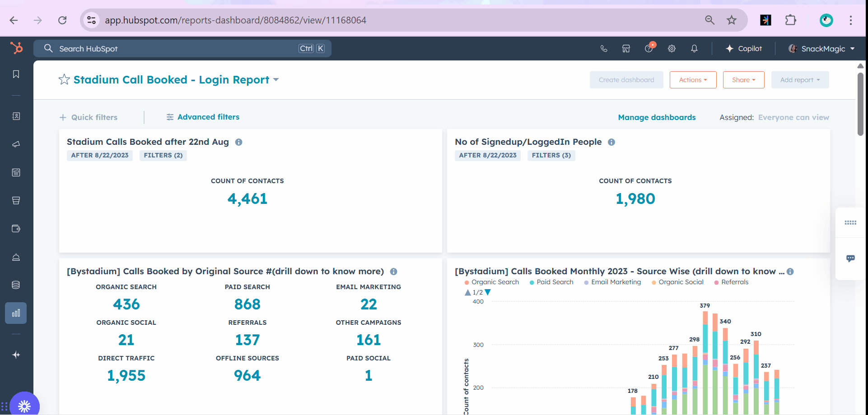The image size is (868, 415).
Task: Go to next legend page arrow
Action: [488, 292]
